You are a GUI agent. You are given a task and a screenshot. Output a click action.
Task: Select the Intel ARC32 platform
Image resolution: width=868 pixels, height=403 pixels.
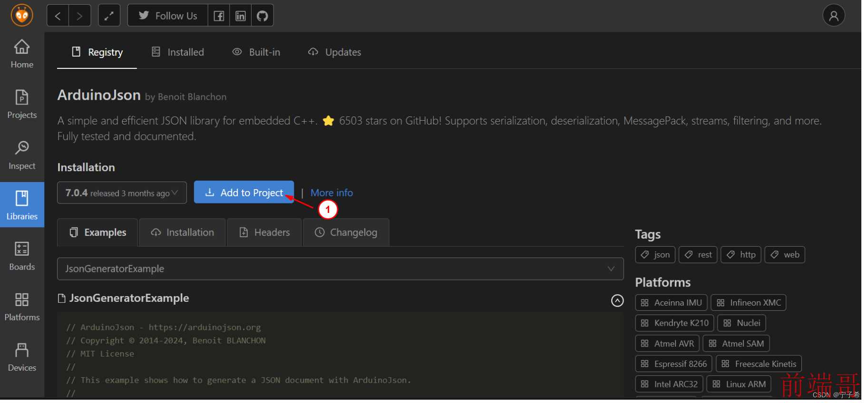coord(669,384)
